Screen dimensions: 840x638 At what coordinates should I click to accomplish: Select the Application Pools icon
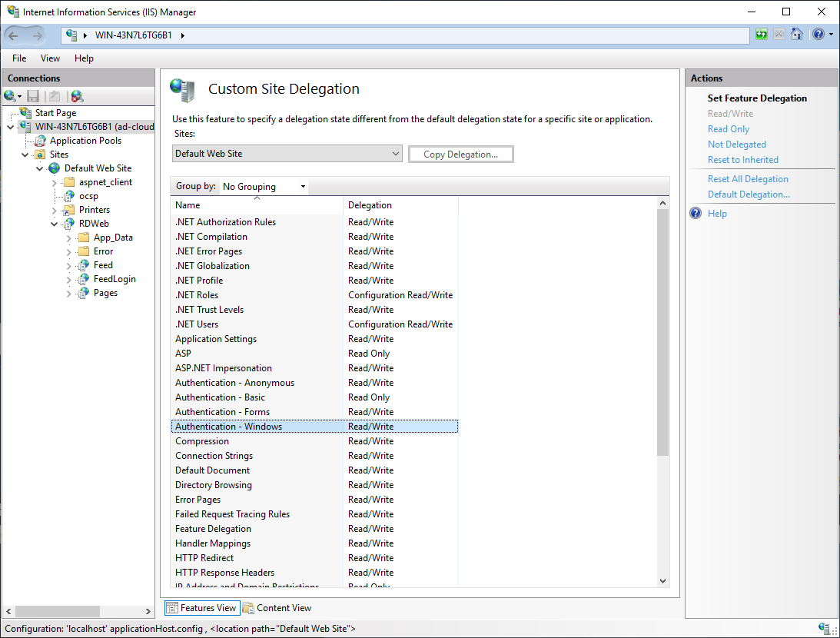(40, 141)
